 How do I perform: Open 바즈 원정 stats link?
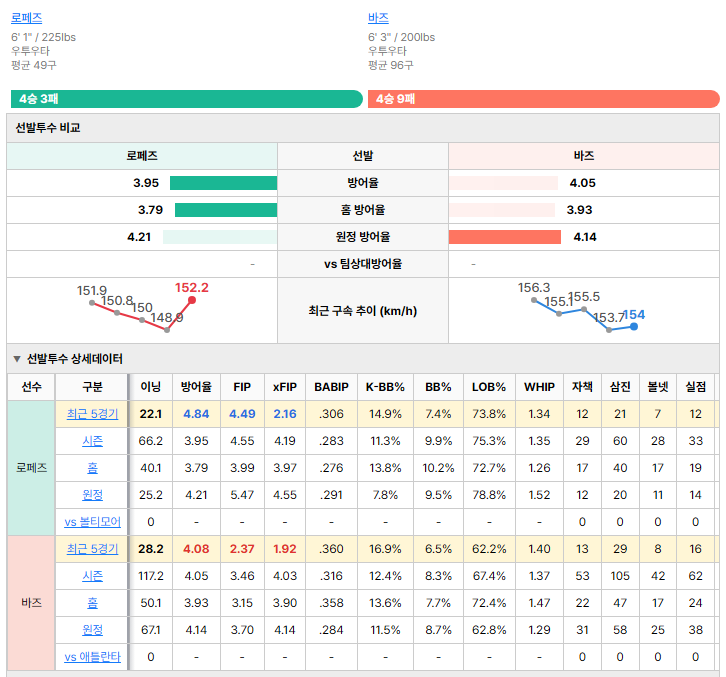click(92, 630)
